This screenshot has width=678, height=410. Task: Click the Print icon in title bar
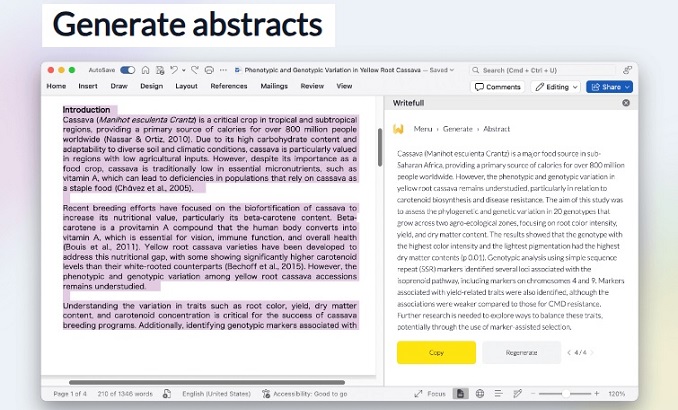[x=210, y=71]
